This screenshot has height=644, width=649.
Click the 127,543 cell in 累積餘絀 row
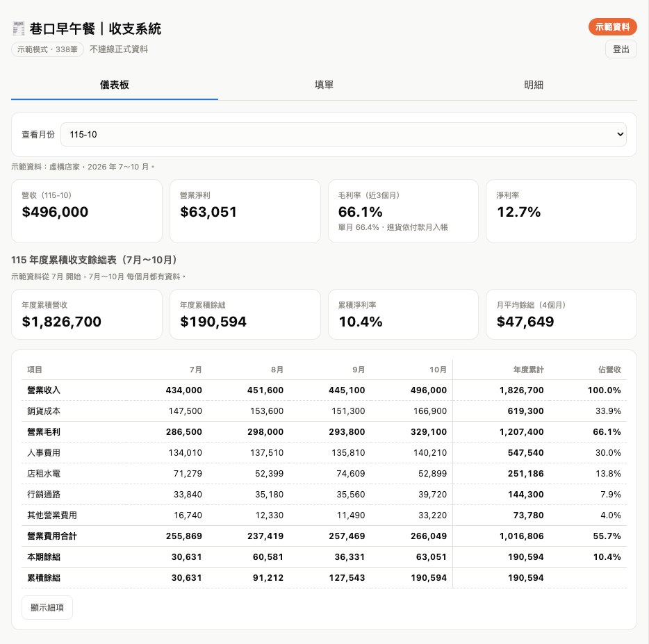pyautogui.click(x=347, y=578)
